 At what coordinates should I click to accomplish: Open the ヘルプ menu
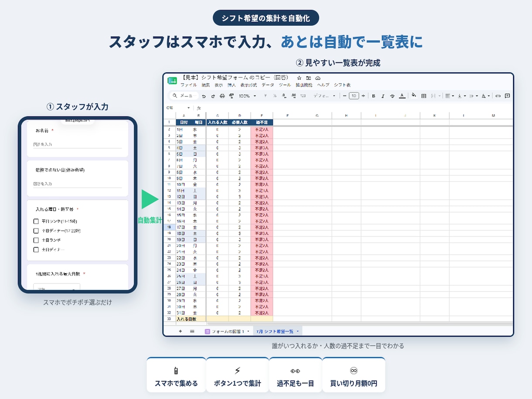pyautogui.click(x=323, y=85)
